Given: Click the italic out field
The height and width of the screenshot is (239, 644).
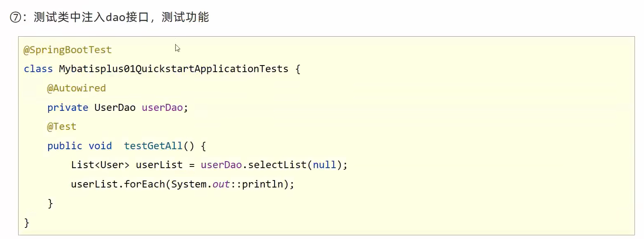Looking at the screenshot, I should (221, 184).
